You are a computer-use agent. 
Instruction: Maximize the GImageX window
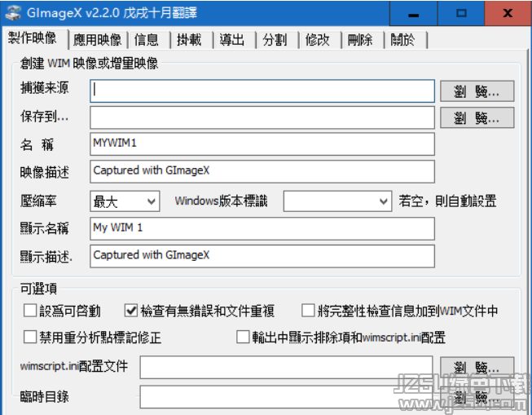pyautogui.click(x=461, y=14)
